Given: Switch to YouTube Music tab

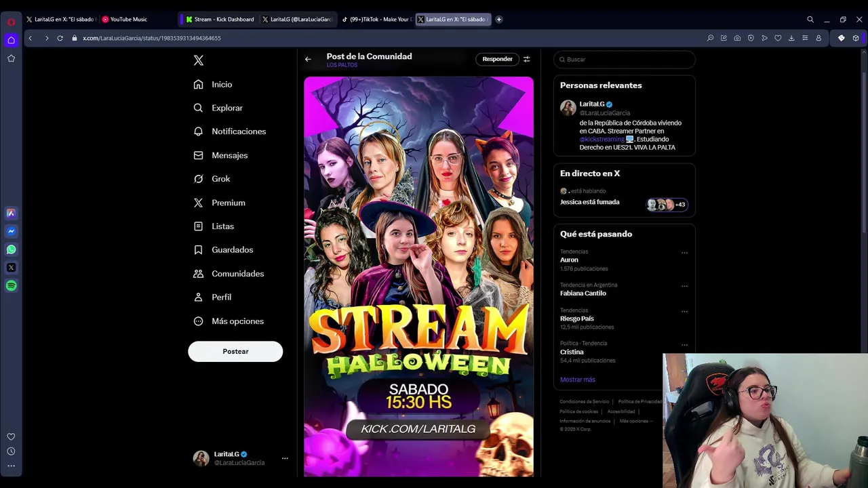Looking at the screenshot, I should click(138, 20).
